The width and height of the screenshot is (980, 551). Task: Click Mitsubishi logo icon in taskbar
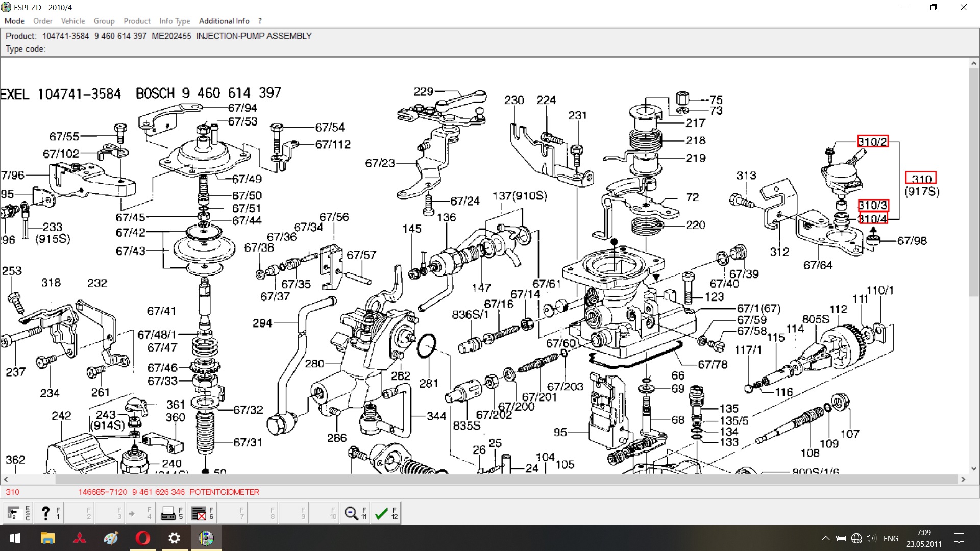[79, 538]
